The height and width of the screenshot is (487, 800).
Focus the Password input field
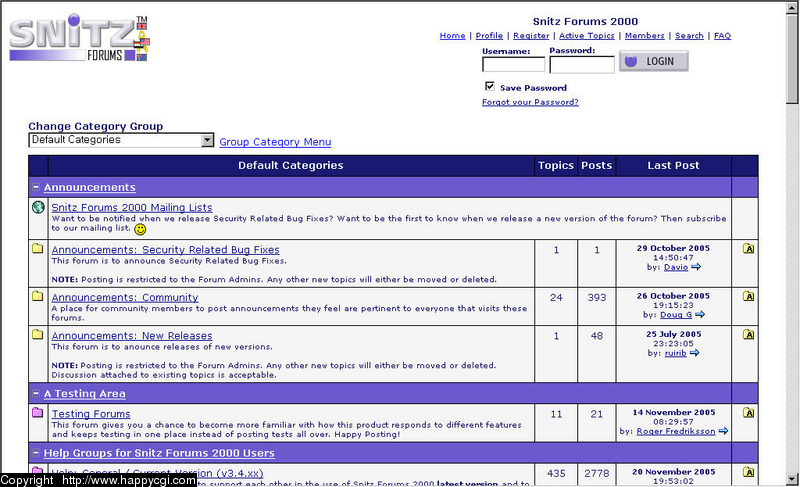[x=582, y=64]
